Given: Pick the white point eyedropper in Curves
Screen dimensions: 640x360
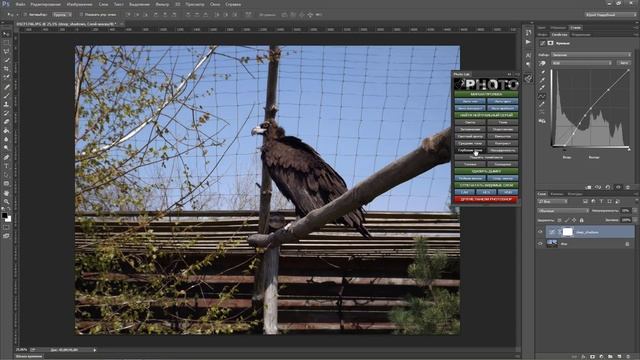Looking at the screenshot, I should (542, 88).
